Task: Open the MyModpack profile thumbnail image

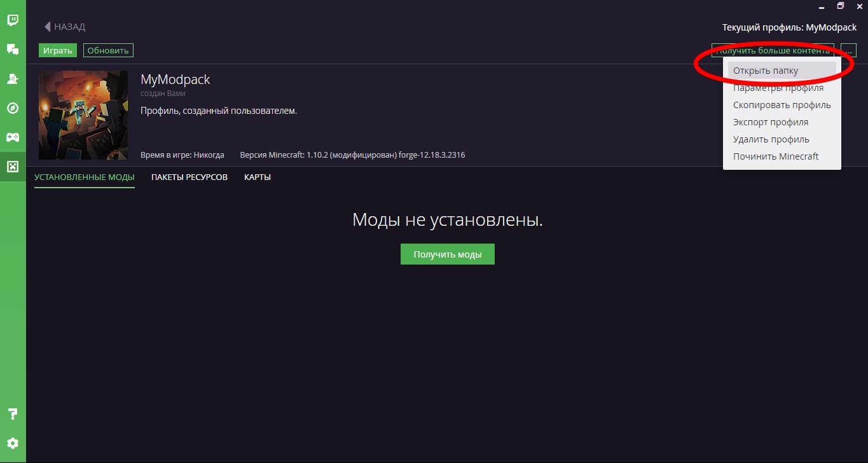Action: point(83,114)
